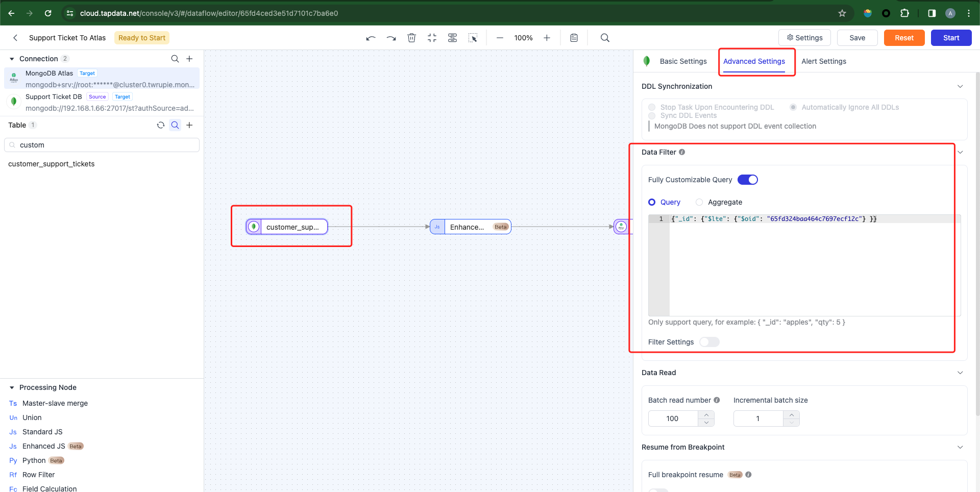Click the auto-layout icon in toolbar
This screenshot has height=492, width=980.
click(452, 38)
